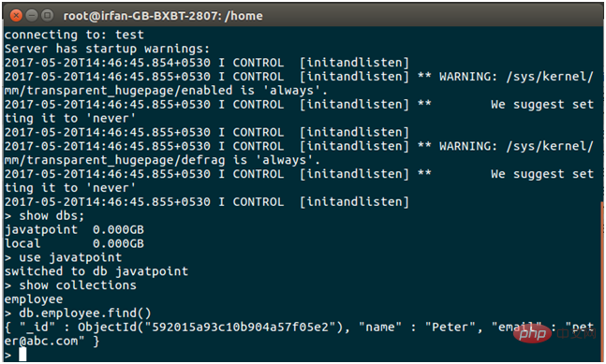This screenshot has height=364, width=606.
Task: Click the window title root@irfan-GB-BXBT-2807
Action: coord(163,16)
